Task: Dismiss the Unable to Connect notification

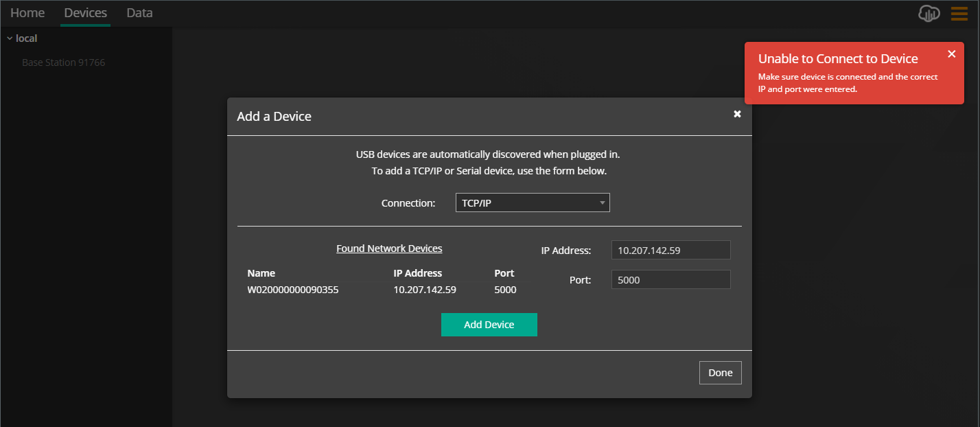Action: tap(952, 54)
